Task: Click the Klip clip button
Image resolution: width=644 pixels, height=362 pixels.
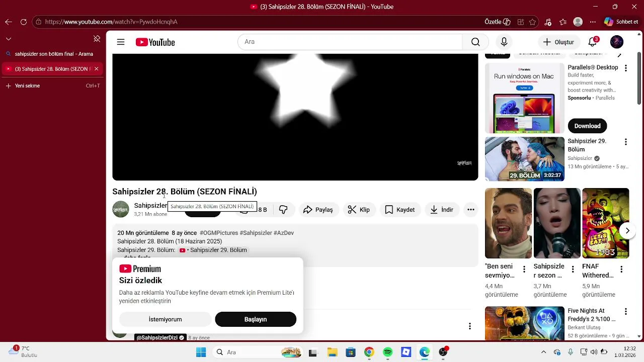Action: [359, 210]
